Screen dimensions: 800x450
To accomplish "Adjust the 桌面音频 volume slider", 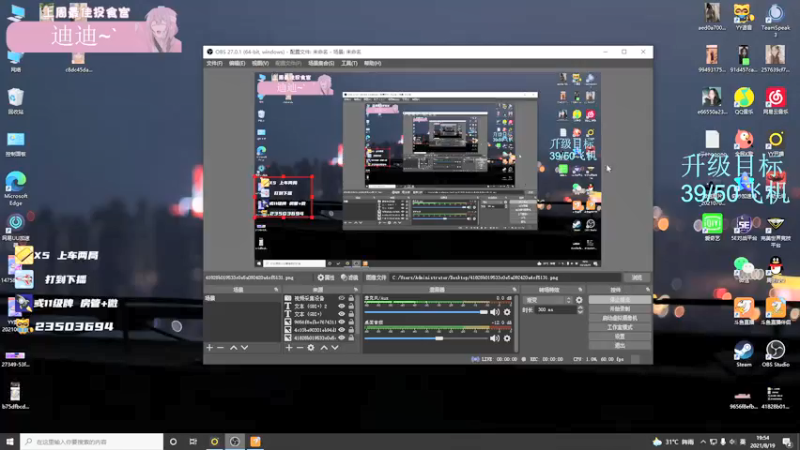I will 426,338.
